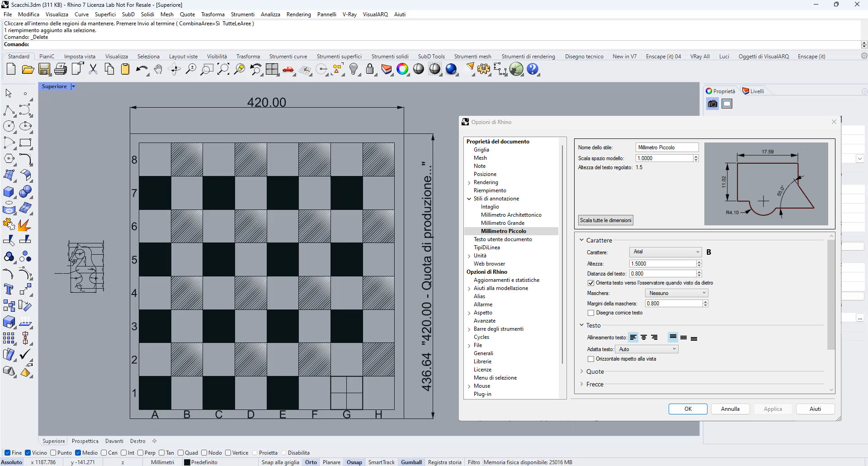Uncheck Orienta testo verso l'osservatore checkbox
The image size is (868, 466).
pos(590,283)
